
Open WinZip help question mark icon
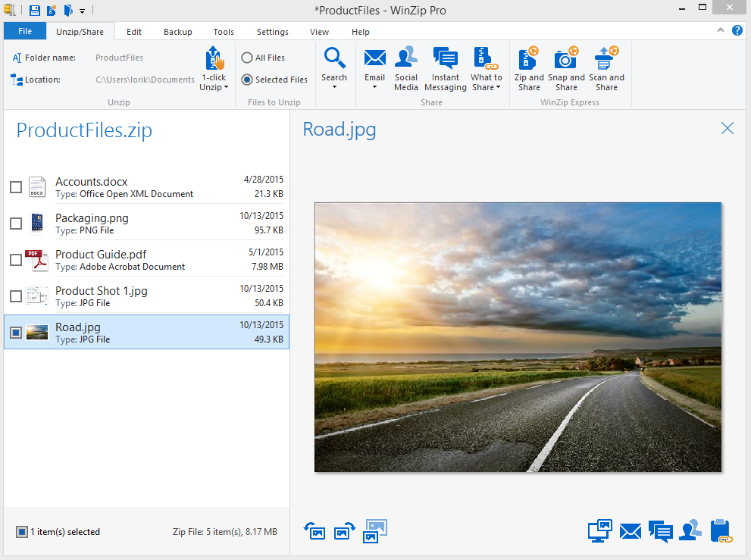pyautogui.click(x=737, y=30)
